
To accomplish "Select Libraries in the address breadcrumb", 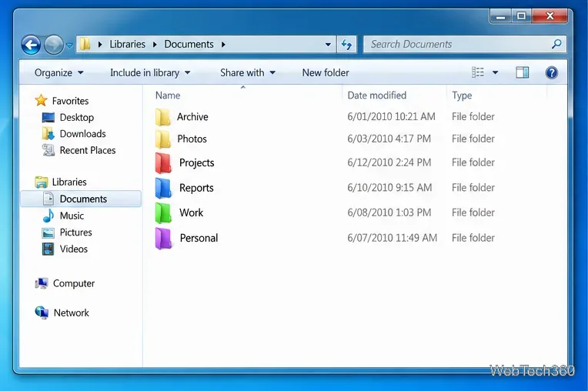I will (128, 44).
